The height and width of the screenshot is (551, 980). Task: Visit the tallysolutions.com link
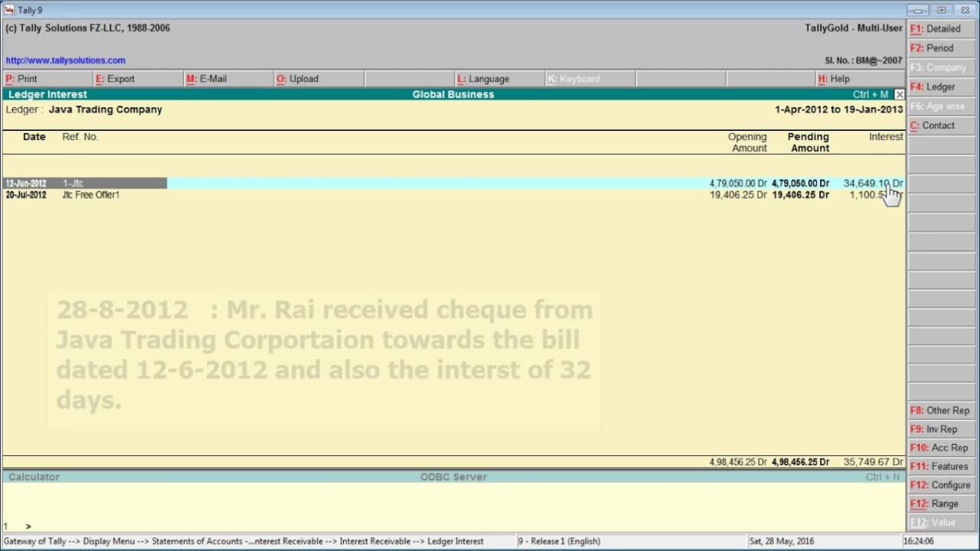pyautogui.click(x=65, y=60)
